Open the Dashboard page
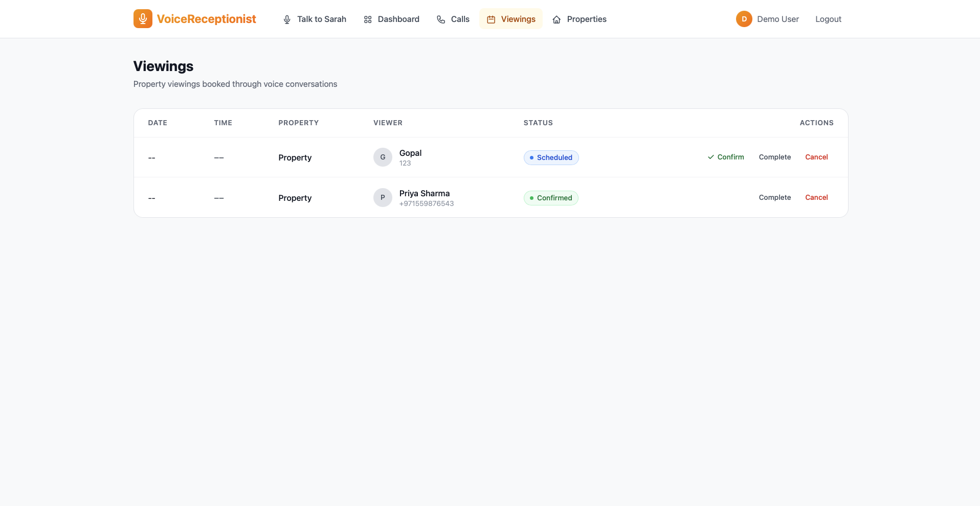The image size is (980, 506). tap(398, 19)
